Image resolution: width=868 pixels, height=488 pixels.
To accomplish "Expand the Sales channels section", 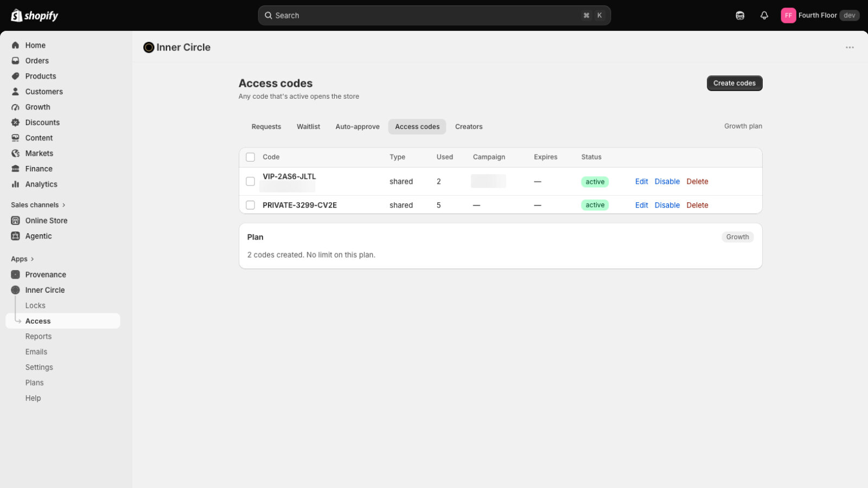I will coord(38,205).
